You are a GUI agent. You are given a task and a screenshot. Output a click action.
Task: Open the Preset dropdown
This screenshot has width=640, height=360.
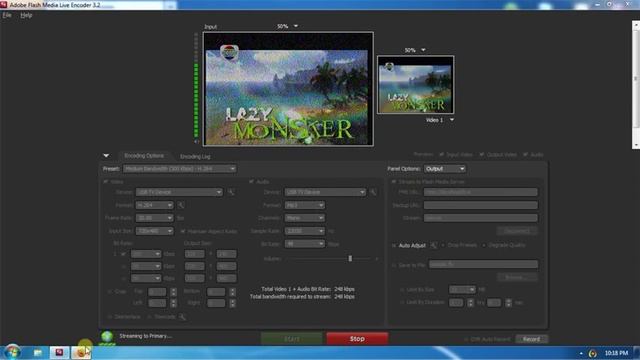coord(179,169)
